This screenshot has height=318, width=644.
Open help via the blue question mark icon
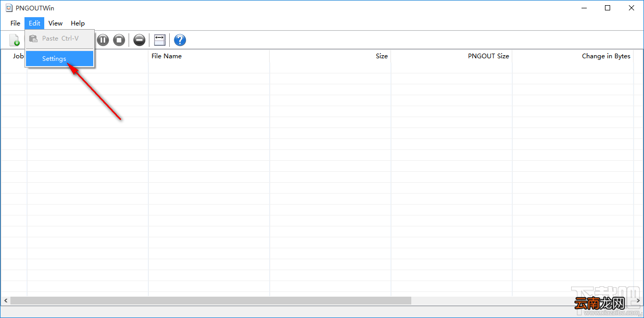point(180,40)
